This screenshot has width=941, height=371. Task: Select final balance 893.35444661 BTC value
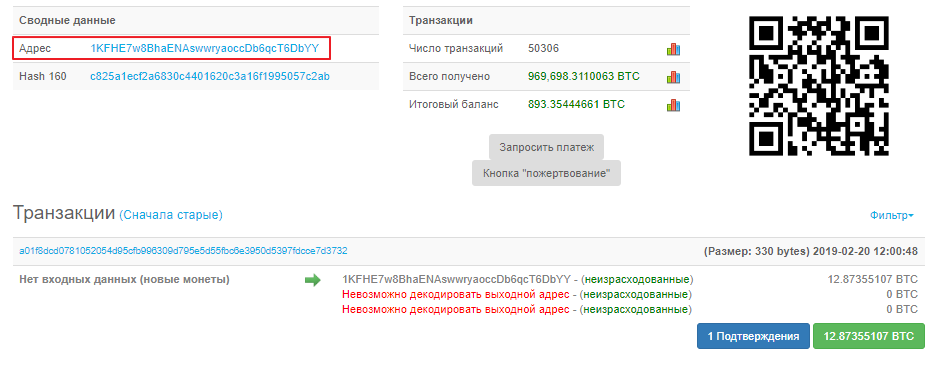coord(576,104)
